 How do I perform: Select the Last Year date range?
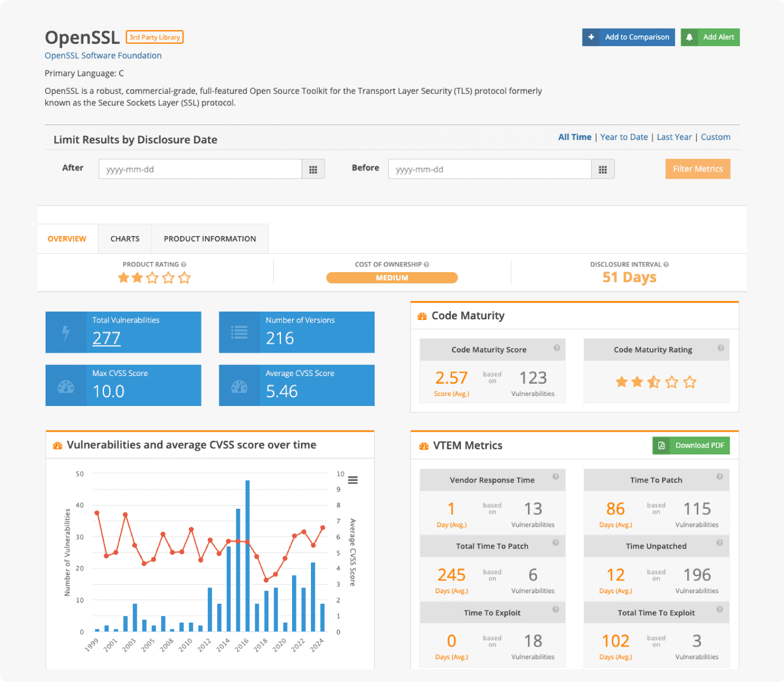click(675, 137)
